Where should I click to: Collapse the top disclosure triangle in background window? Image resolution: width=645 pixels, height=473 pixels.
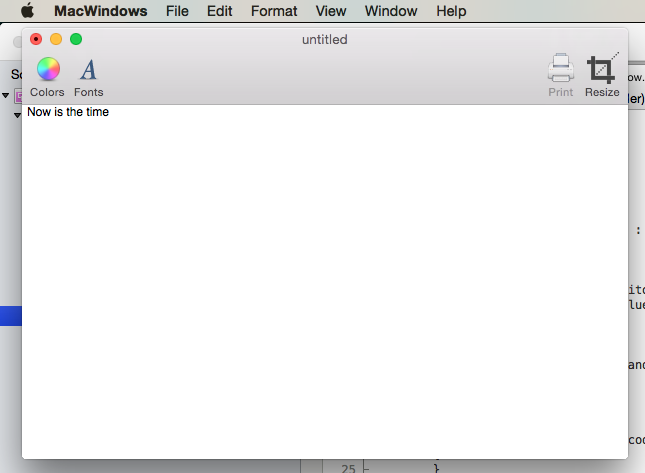click(5, 95)
